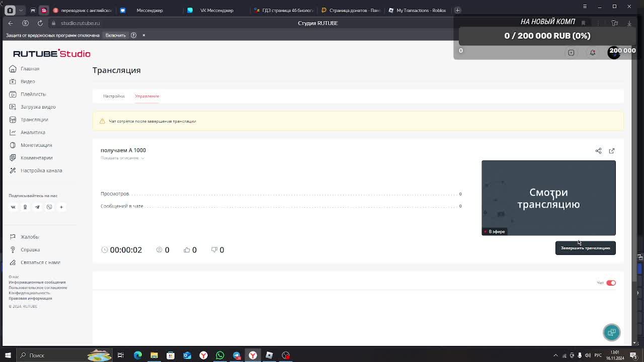Image resolution: width=644 pixels, height=362 pixels.
Task: Open Roblox from the taskbar
Action: 269,355
